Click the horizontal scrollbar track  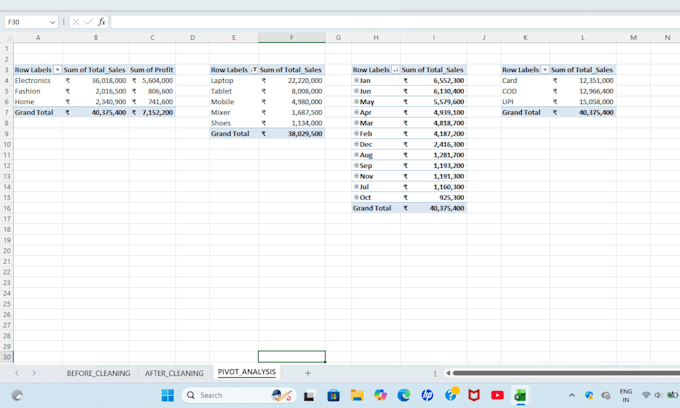[566, 373]
